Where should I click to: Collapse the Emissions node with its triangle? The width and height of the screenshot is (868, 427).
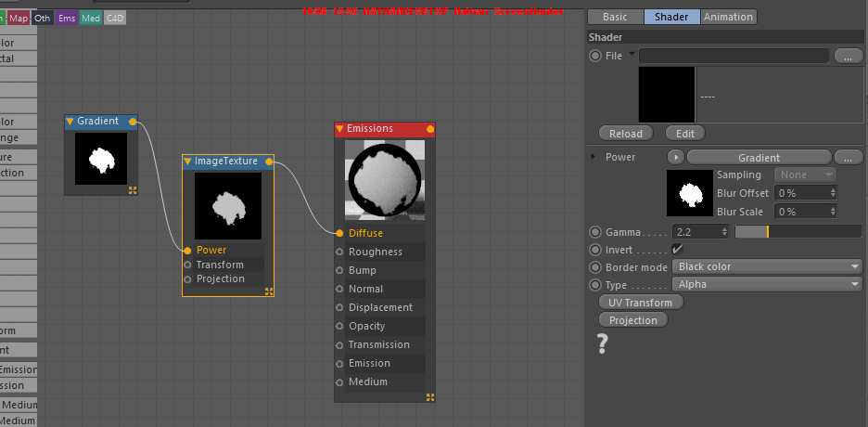pos(340,128)
